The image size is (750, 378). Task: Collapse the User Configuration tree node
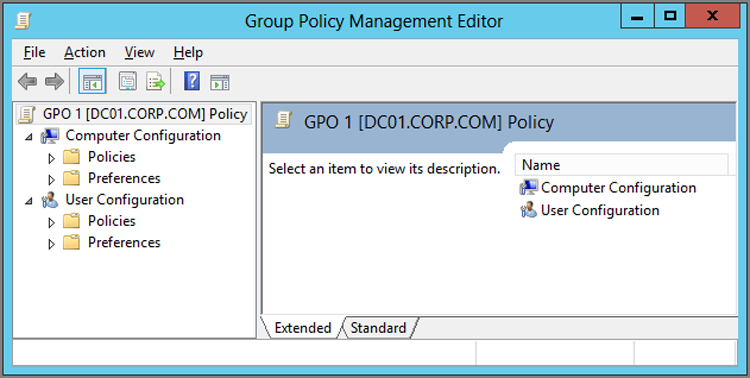[30, 201]
